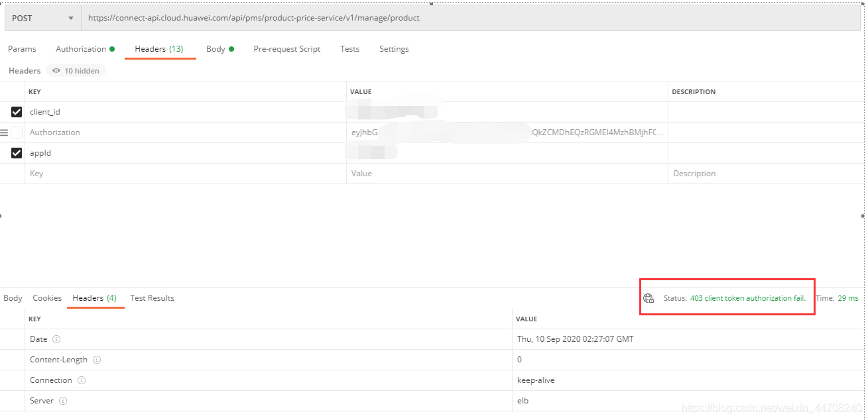Open the Body request tab
This screenshot has width=868, height=420.
[220, 49]
